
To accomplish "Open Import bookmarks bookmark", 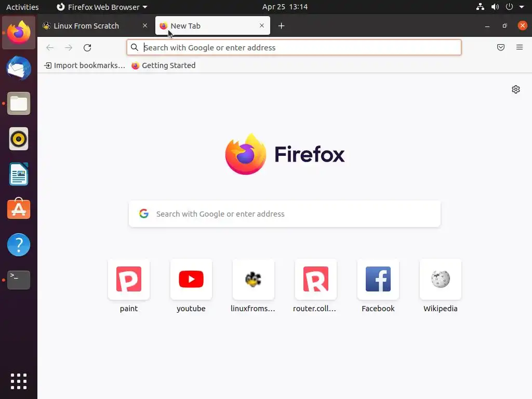I will click(85, 65).
